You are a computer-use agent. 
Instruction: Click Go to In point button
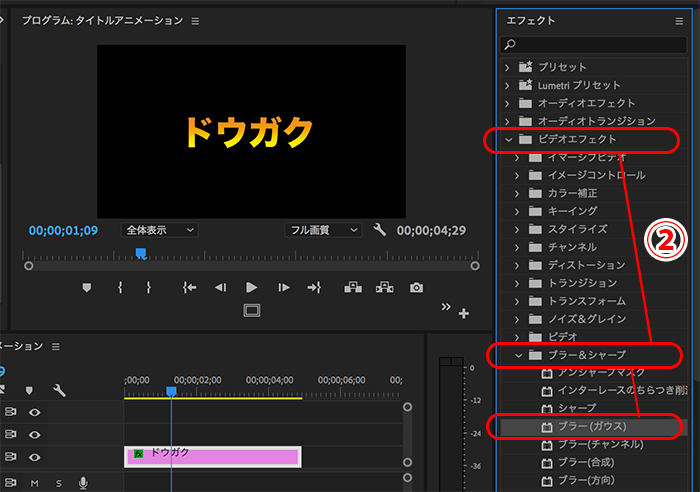click(189, 287)
